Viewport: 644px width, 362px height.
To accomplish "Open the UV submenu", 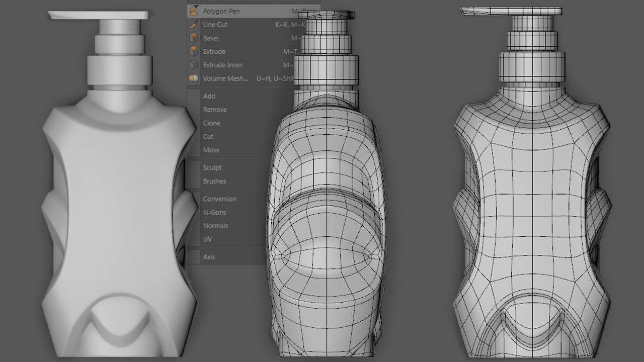I will [207, 240].
